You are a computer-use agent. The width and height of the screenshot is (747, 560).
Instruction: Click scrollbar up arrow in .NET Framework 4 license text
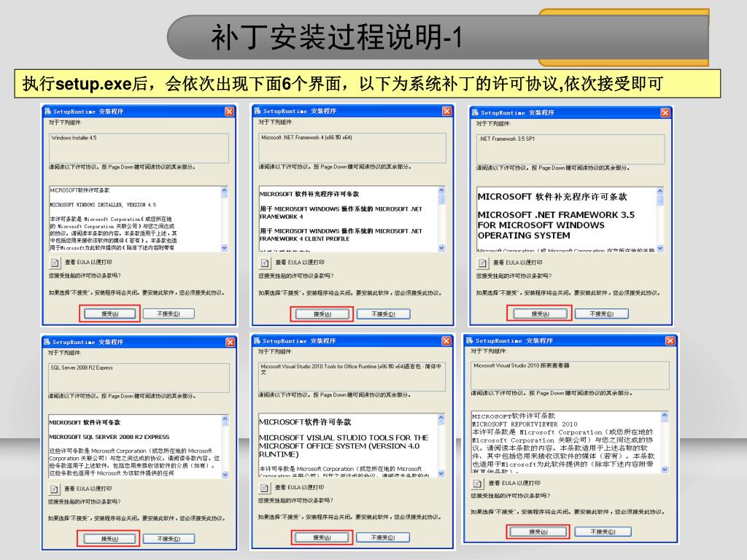(x=441, y=190)
